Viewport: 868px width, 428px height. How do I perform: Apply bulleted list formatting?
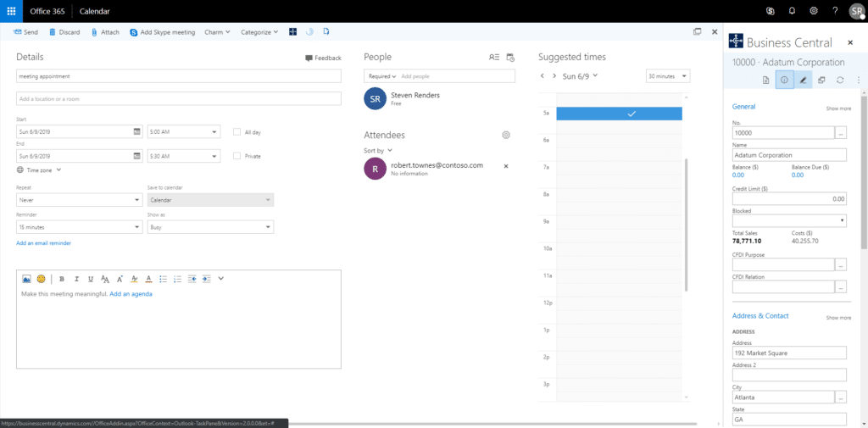click(164, 279)
